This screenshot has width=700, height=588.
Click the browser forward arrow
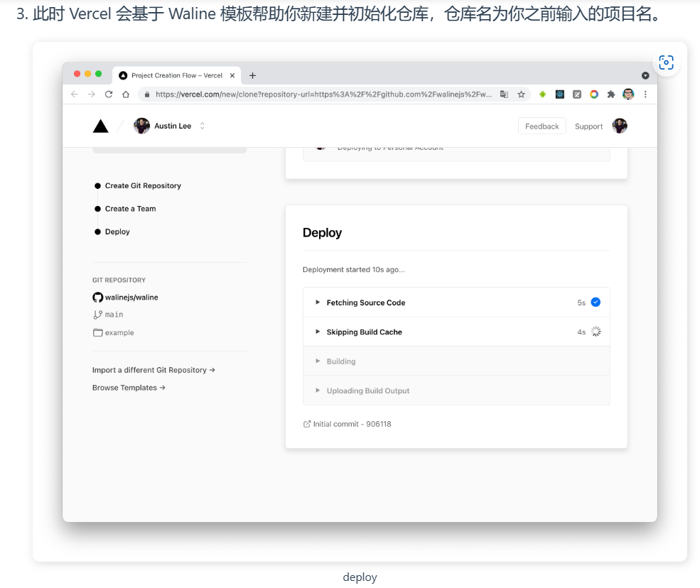[x=92, y=94]
